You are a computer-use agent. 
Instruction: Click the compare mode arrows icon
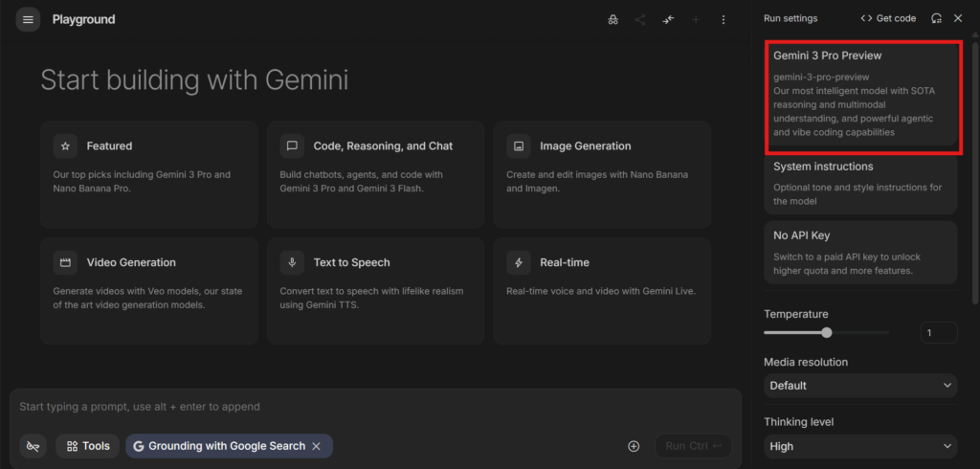tap(668, 19)
